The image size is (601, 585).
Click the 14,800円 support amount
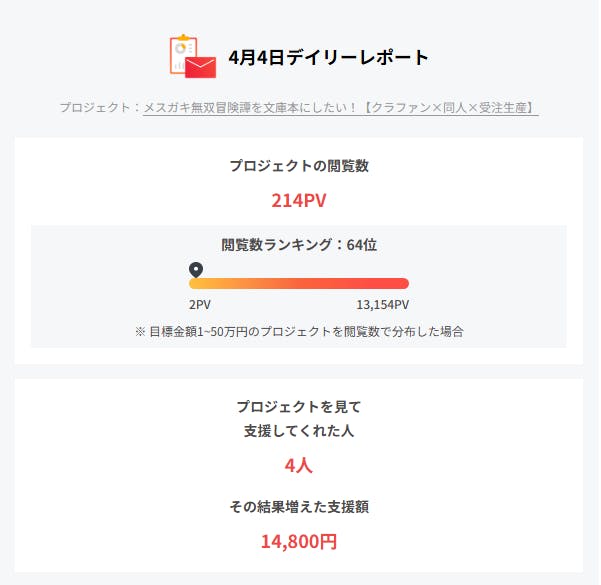pyautogui.click(x=299, y=542)
